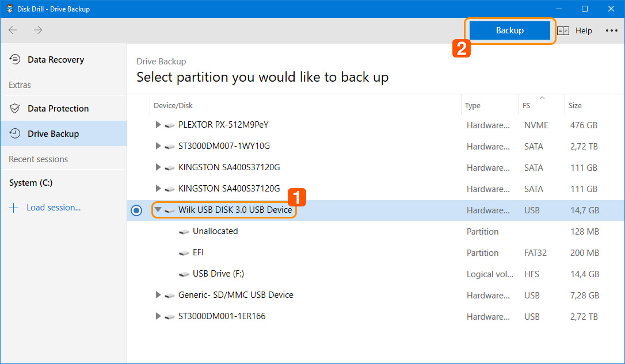Open the System (C:) recent session
The height and width of the screenshot is (364, 625).
[31, 183]
